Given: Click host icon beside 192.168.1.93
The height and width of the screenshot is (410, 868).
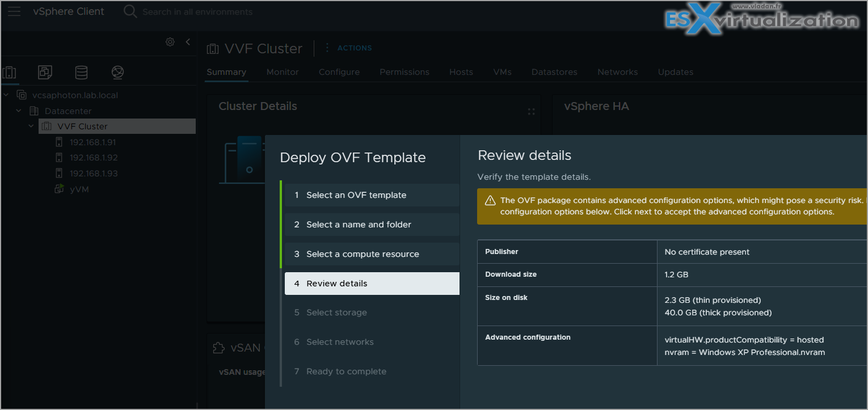Looking at the screenshot, I should [59, 174].
